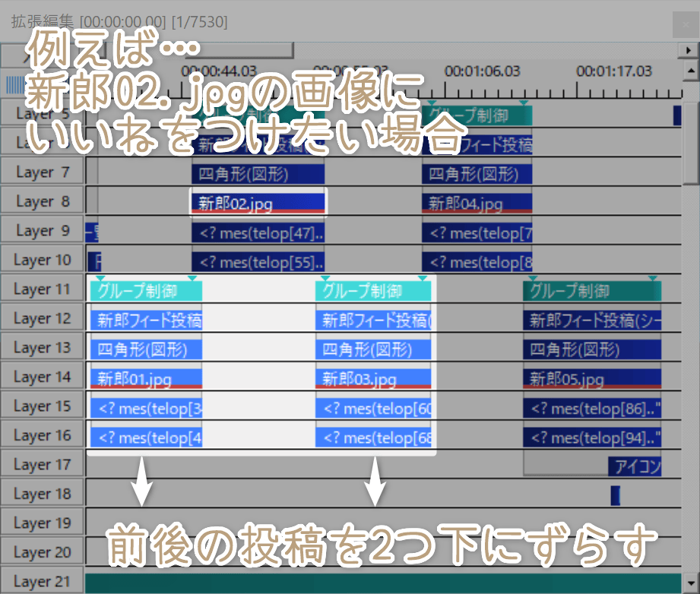Toggle Layer 17 display button
This screenshot has height=594, width=700.
pos(43,465)
